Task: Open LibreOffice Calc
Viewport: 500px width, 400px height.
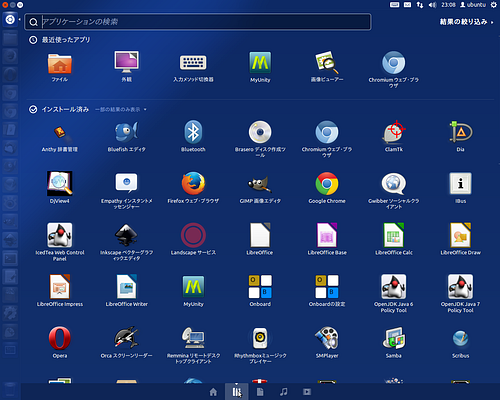Action: (394, 235)
